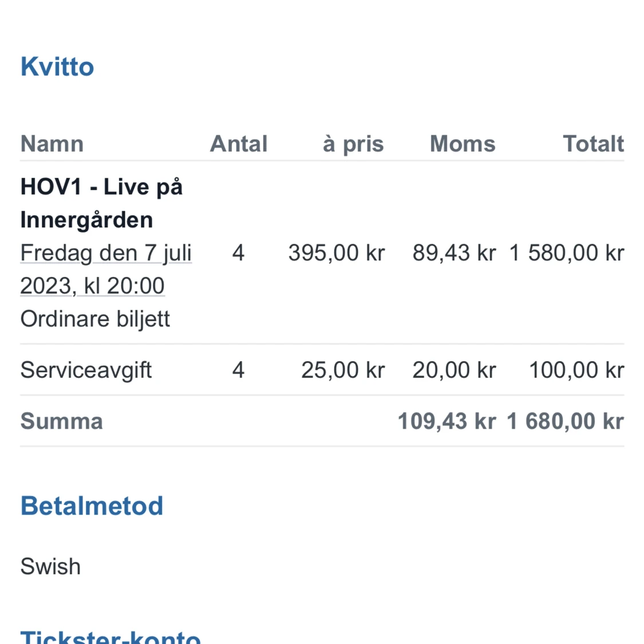Click the Summa row label
The height and width of the screenshot is (644, 644).
point(62,421)
